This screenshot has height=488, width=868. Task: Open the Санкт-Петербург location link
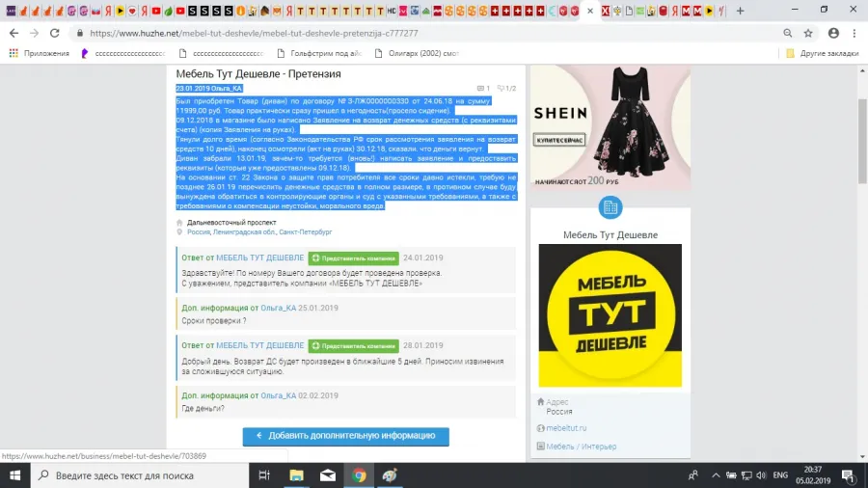tap(306, 231)
